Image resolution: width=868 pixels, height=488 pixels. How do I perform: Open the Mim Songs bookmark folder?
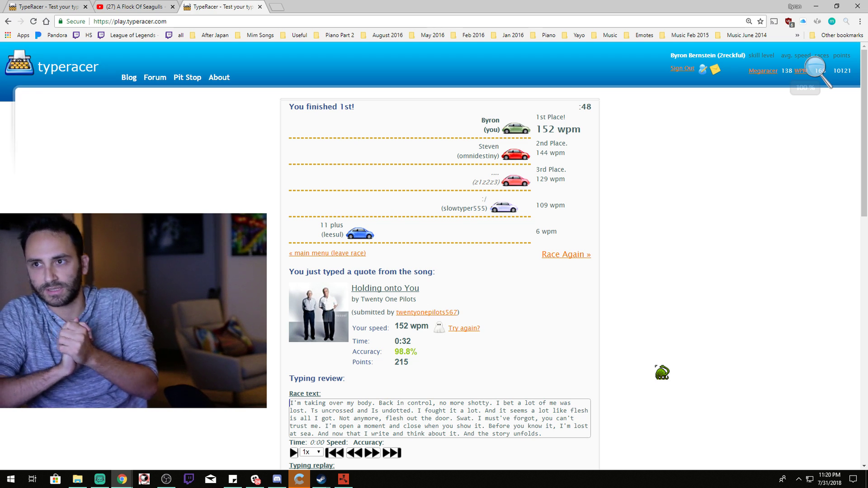[x=254, y=35]
